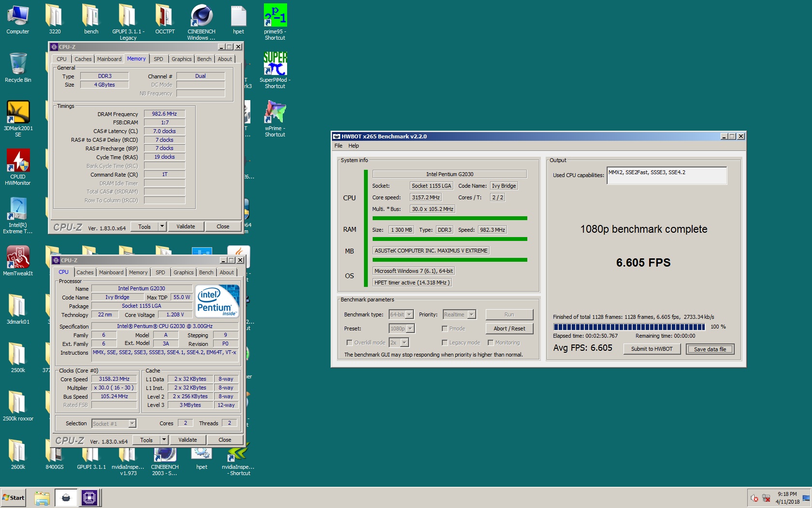The height and width of the screenshot is (508, 812).
Task: Click the Tools button in lower CPU-Z
Action: click(146, 440)
